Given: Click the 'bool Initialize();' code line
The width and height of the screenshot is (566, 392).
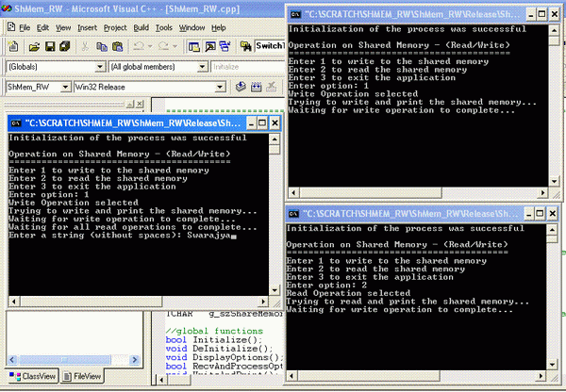Looking at the screenshot, I should [x=214, y=340].
